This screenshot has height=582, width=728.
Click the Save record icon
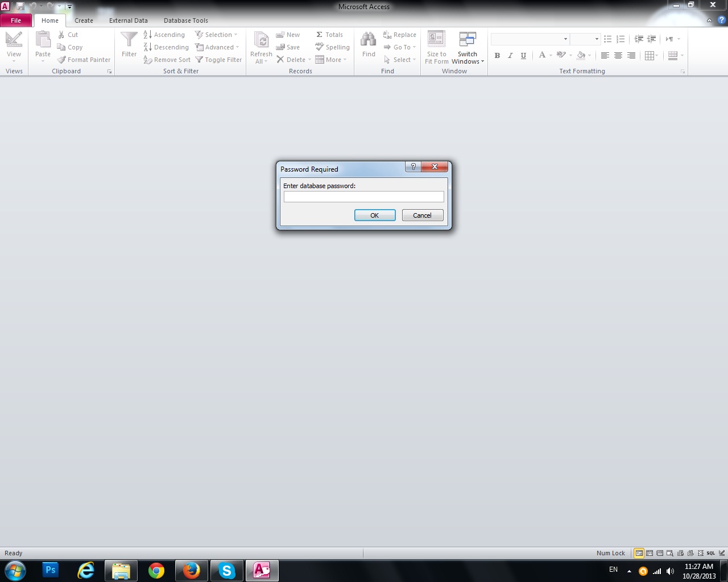280,47
